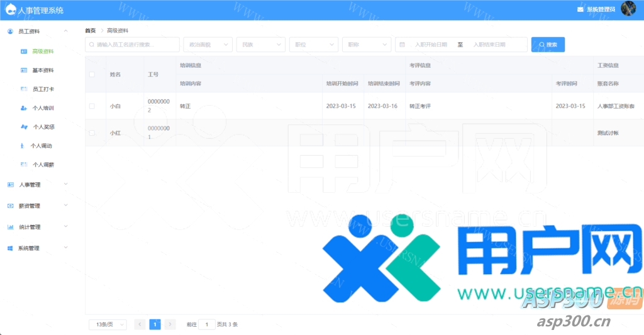Click the 入职开始日期 date field
Screen dimensions: 644x335
(x=431, y=45)
